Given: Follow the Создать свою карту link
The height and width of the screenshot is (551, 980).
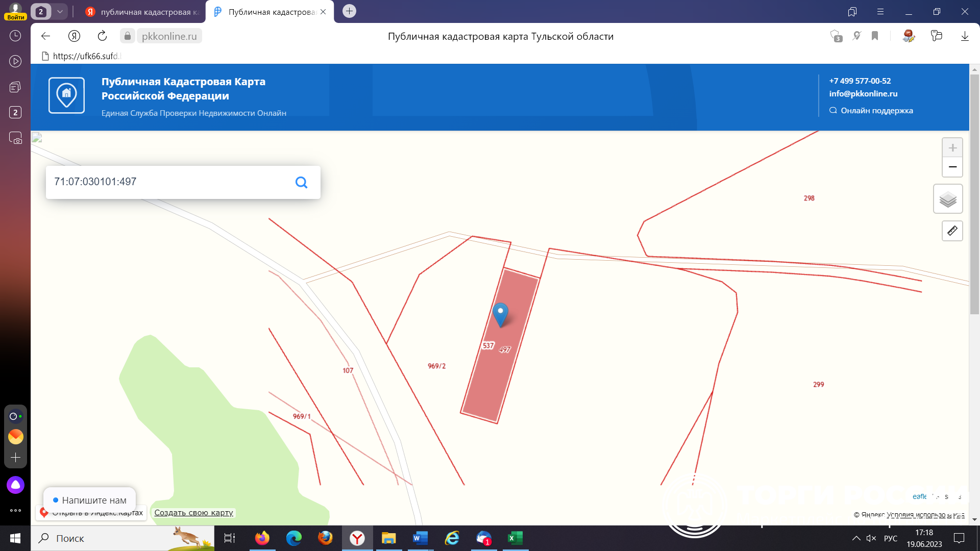Looking at the screenshot, I should pos(193,513).
